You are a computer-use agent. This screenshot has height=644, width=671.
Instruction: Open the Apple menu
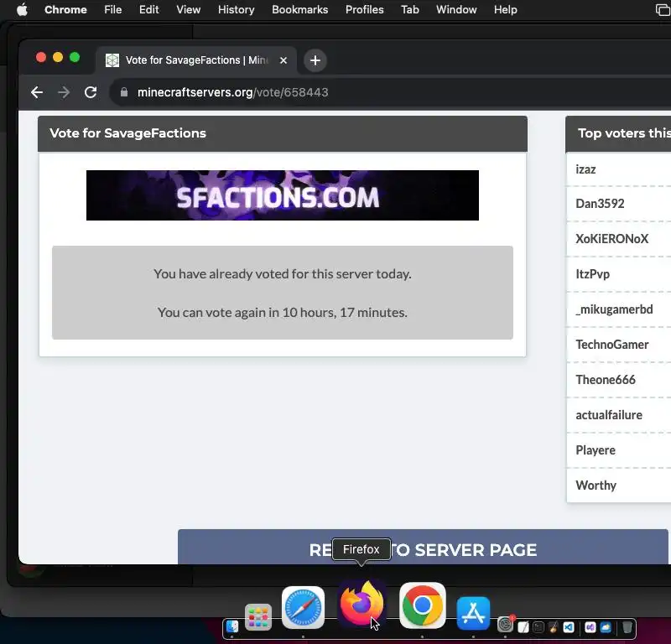point(23,9)
